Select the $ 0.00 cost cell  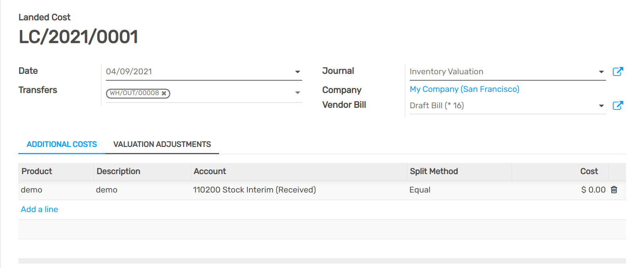click(560, 190)
